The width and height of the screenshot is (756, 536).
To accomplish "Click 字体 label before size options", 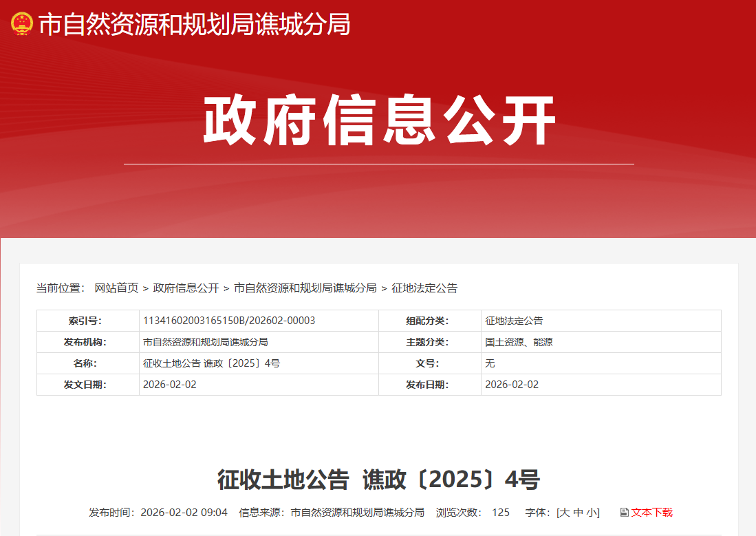I will [537, 513].
